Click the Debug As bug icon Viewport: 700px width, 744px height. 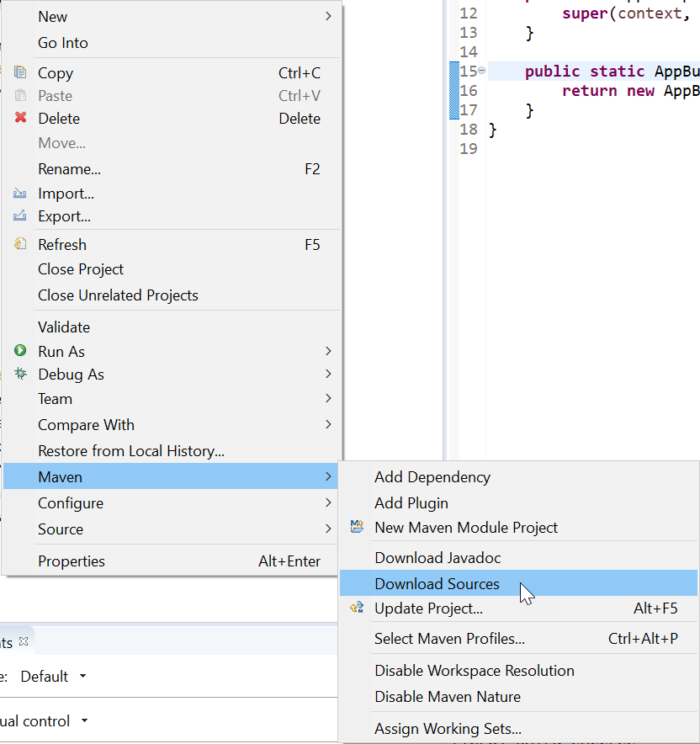tap(20, 374)
